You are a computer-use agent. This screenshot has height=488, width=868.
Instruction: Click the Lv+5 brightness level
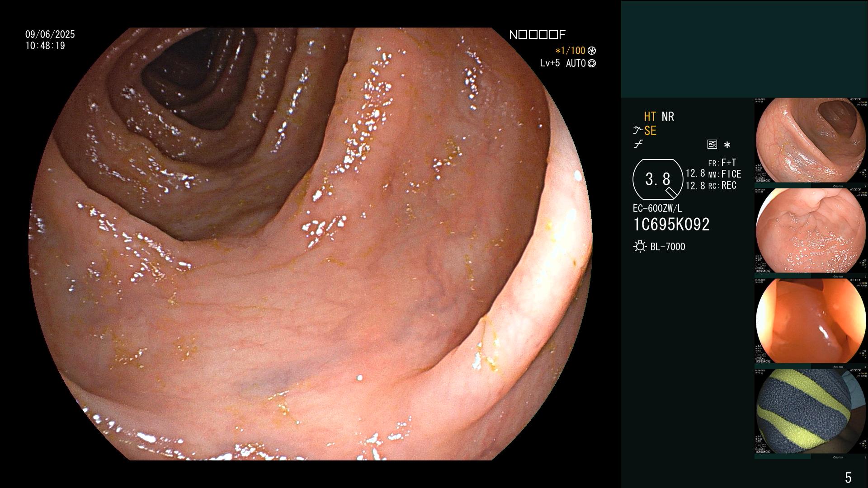click(550, 63)
